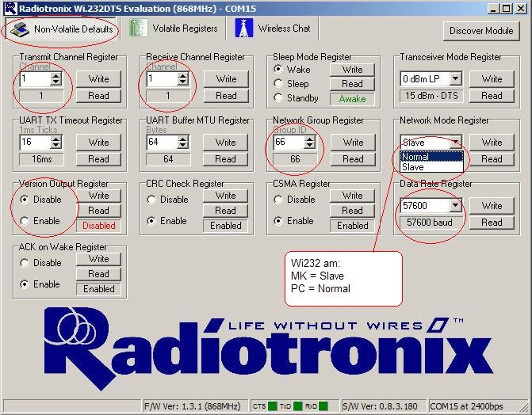Click Read for the ACK on Wake Register
The width and height of the screenshot is (532, 415).
(98, 274)
